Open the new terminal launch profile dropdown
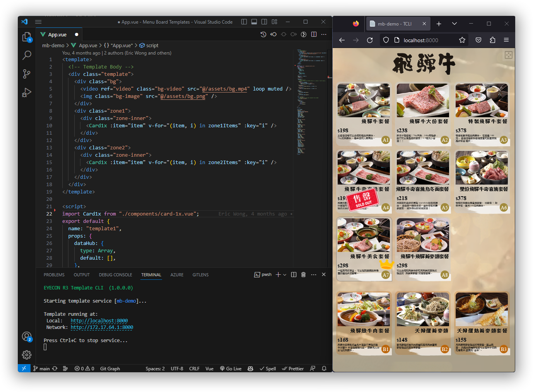This screenshot has width=533, height=392. 285,275
